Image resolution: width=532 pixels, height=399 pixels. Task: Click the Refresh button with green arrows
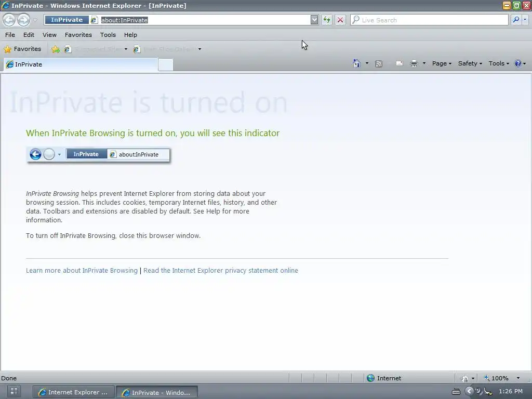327,20
